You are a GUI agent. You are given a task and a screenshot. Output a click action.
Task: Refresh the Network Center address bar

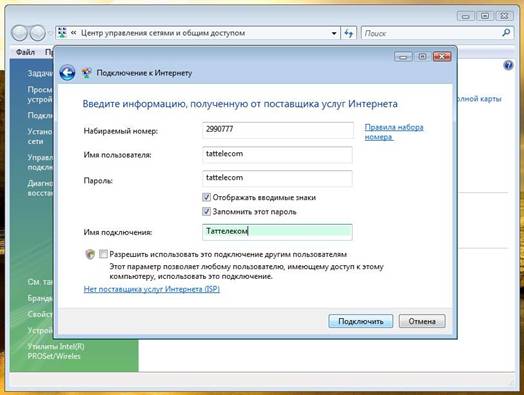click(349, 33)
